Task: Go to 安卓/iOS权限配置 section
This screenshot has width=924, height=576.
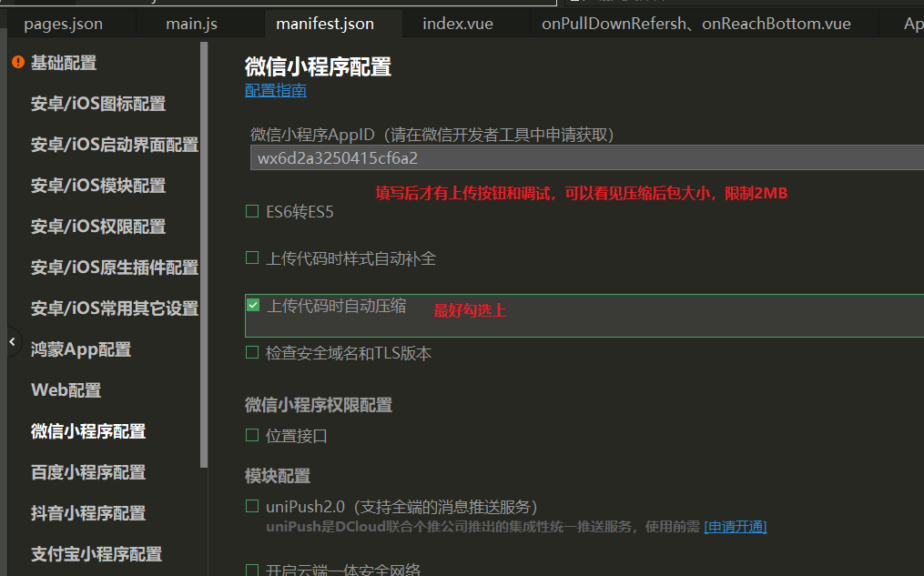Action: pyautogui.click(x=98, y=227)
